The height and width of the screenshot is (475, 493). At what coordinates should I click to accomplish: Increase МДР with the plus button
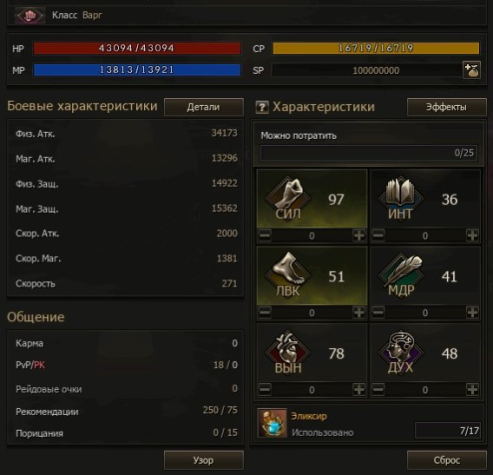click(x=472, y=312)
